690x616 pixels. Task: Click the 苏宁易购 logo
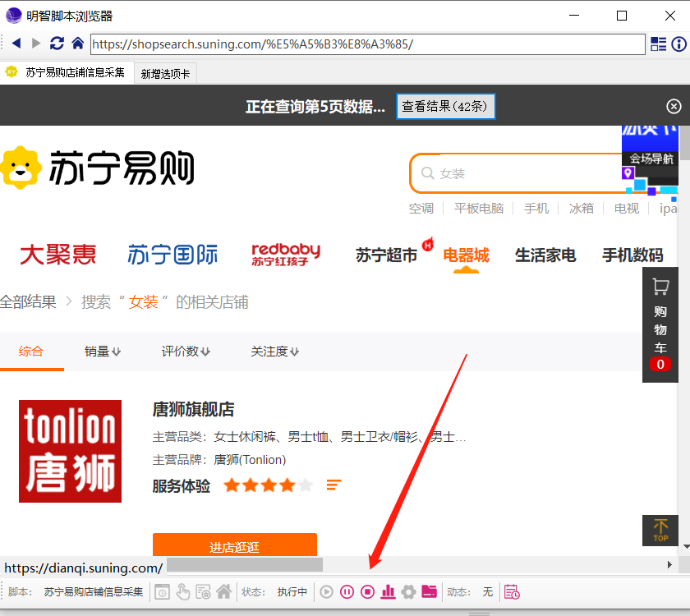(x=97, y=168)
